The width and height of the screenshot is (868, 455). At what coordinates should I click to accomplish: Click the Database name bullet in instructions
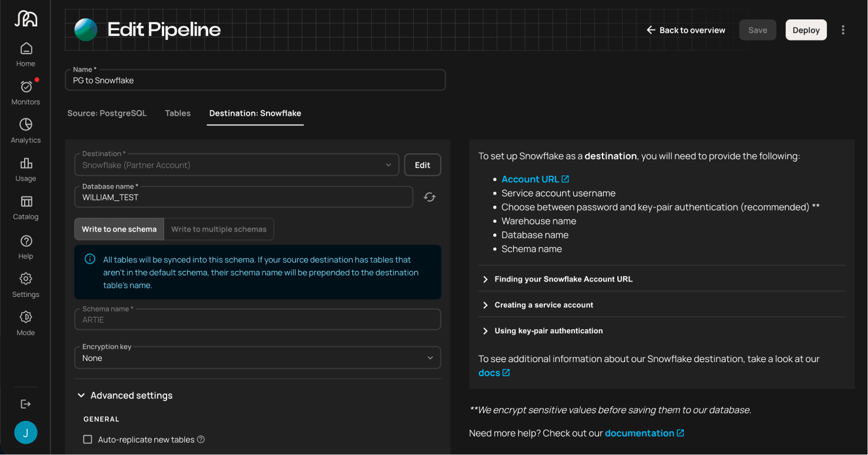(x=535, y=235)
